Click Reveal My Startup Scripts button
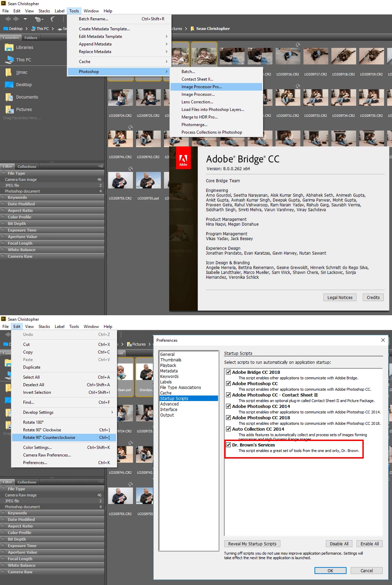This screenshot has height=585, width=392. (252, 544)
